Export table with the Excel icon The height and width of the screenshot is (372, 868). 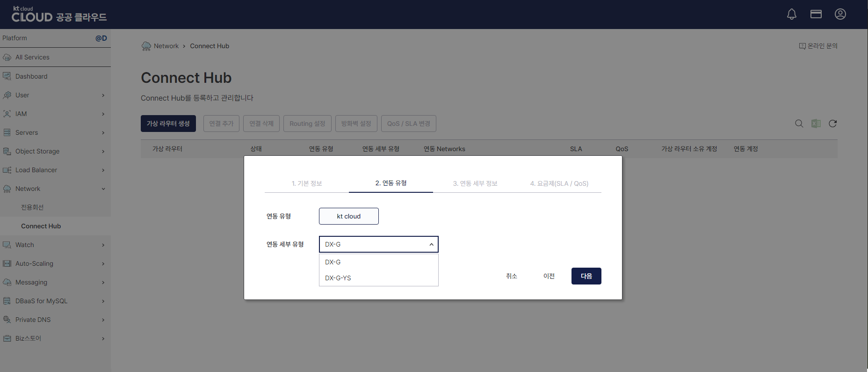[816, 124]
